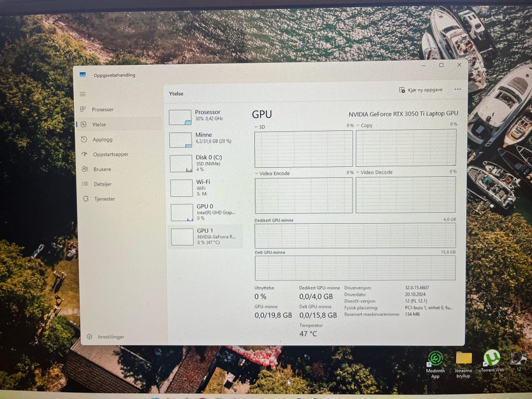
Task: Select Minne performance item
Action: tap(205, 139)
